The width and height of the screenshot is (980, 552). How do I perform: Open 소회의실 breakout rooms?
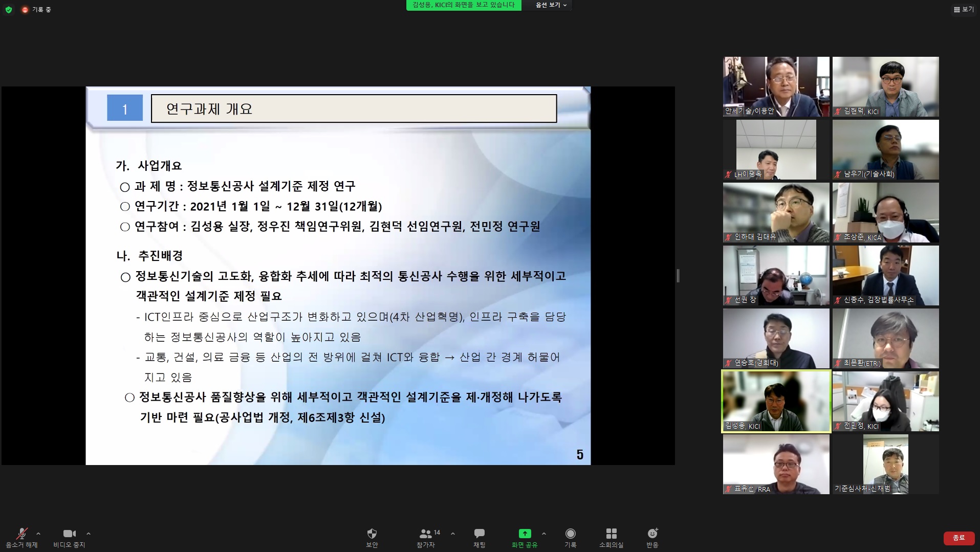[x=611, y=537]
